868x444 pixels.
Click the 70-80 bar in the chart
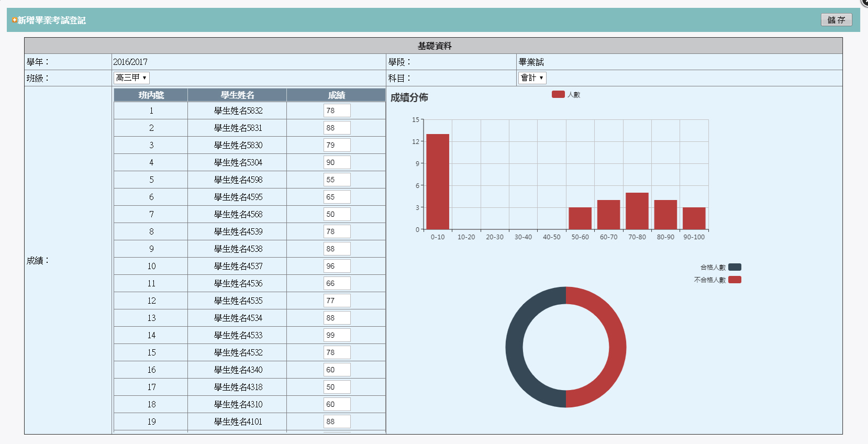(637, 211)
